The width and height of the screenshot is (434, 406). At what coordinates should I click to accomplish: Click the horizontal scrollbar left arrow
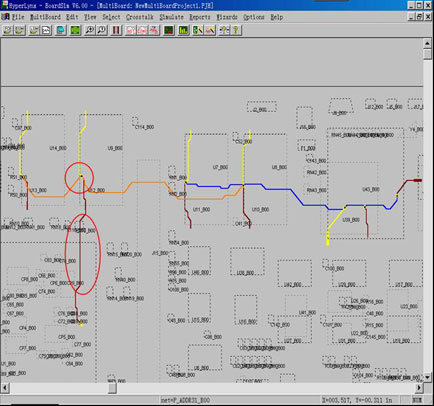pos(5,388)
